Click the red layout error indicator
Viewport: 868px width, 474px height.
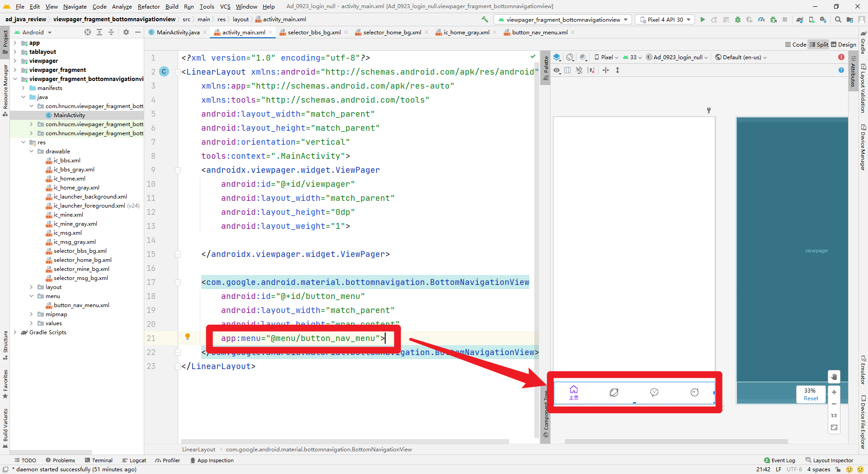pos(841,57)
